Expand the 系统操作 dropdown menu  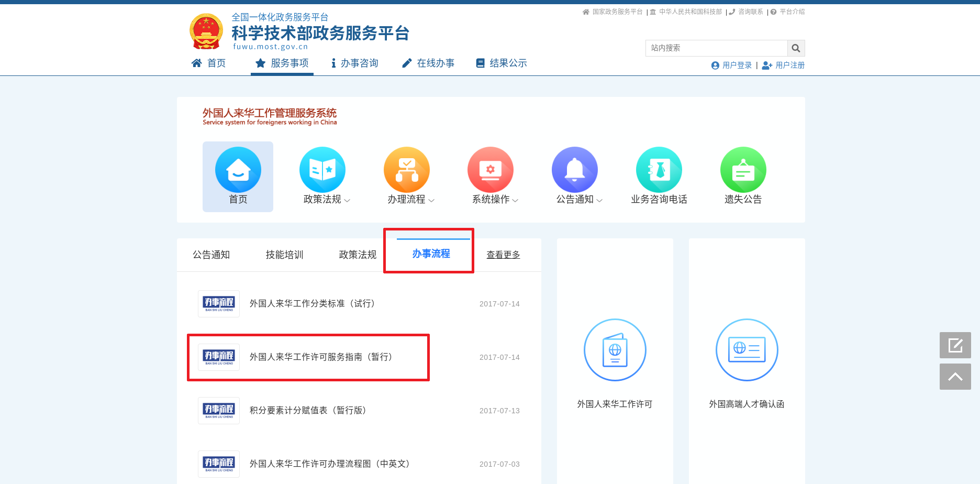point(495,200)
